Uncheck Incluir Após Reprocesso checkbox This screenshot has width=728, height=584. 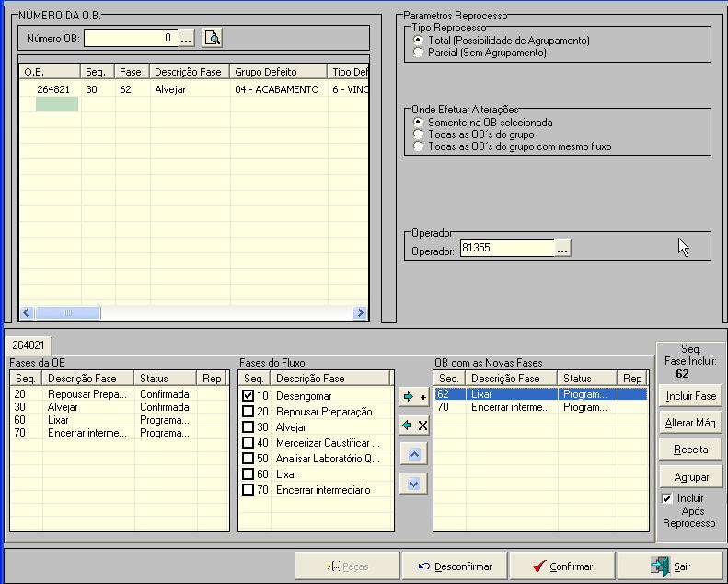(667, 498)
